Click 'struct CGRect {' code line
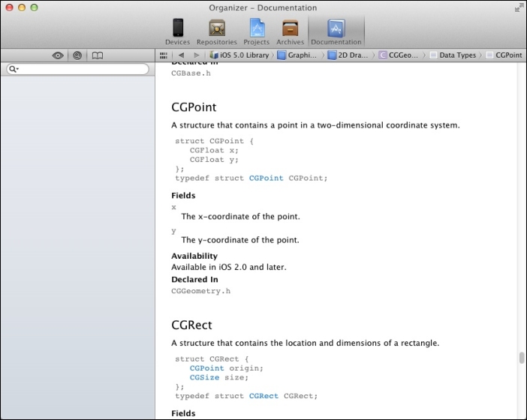Image resolution: width=527 pixels, height=420 pixels. 212,359
